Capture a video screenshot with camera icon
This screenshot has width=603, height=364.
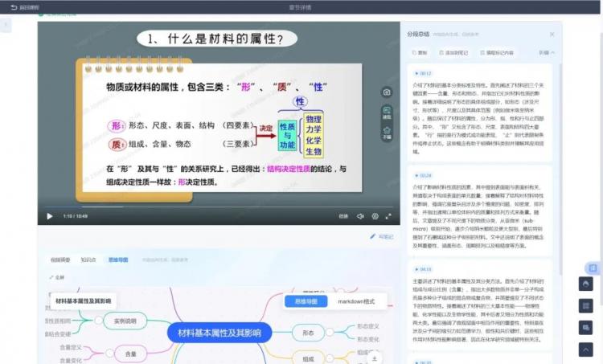[x=387, y=92]
